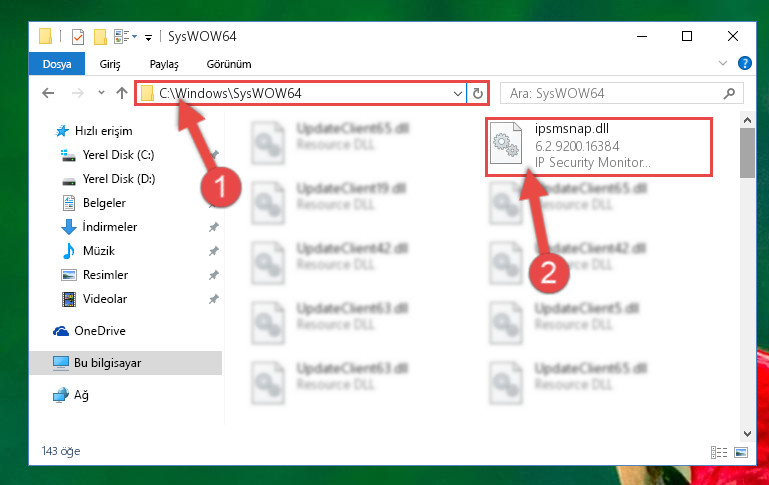Viewport: 769px width, 485px height.
Task: Click the Müzik note icon
Action: click(69, 251)
